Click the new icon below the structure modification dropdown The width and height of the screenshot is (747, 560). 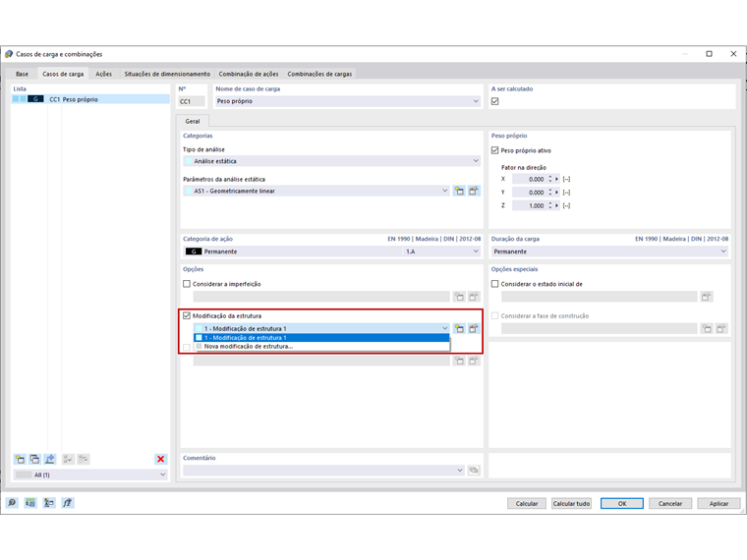point(459,361)
